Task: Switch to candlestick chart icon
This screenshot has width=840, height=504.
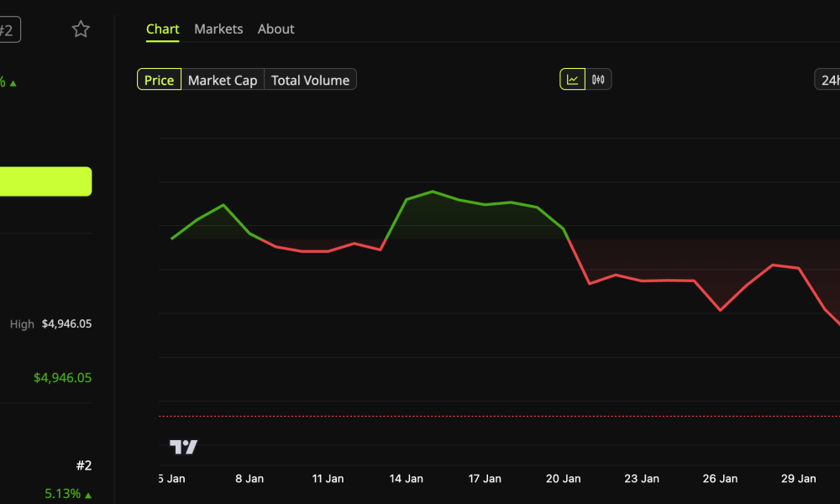Action: click(596, 79)
